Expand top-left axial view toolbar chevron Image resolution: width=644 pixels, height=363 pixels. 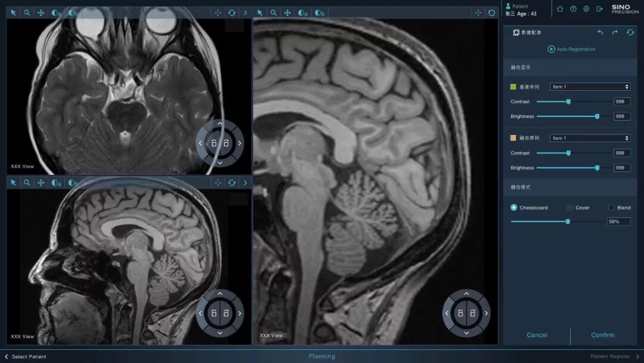[x=245, y=13]
